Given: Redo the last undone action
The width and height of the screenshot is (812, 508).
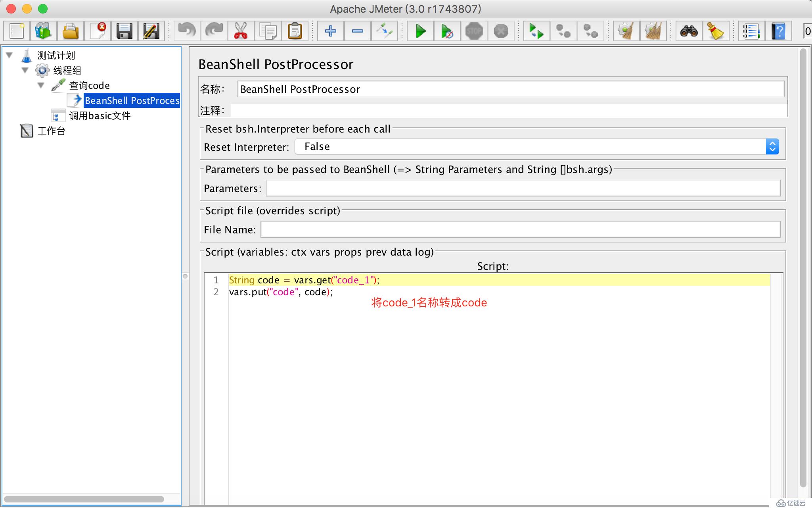Looking at the screenshot, I should (x=214, y=31).
